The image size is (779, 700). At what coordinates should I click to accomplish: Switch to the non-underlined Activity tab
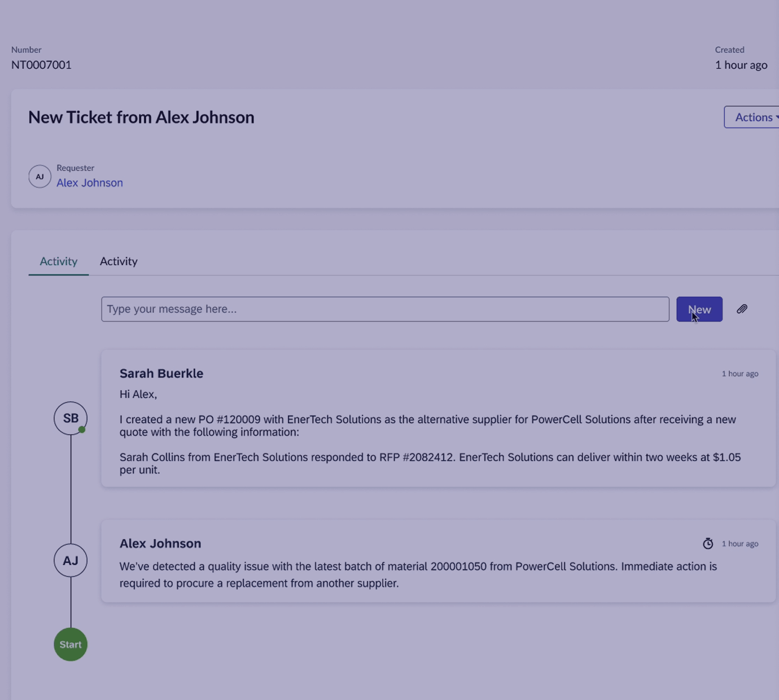(119, 261)
